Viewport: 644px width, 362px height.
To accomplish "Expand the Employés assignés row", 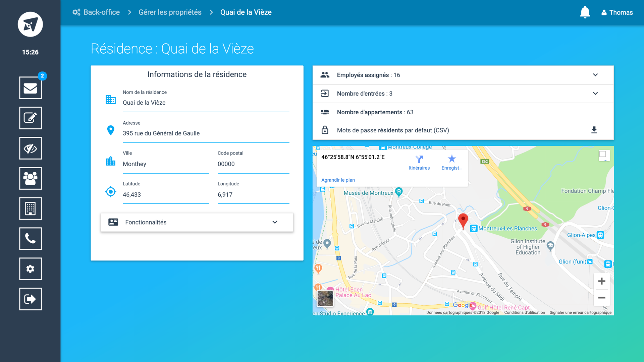I will pyautogui.click(x=595, y=75).
